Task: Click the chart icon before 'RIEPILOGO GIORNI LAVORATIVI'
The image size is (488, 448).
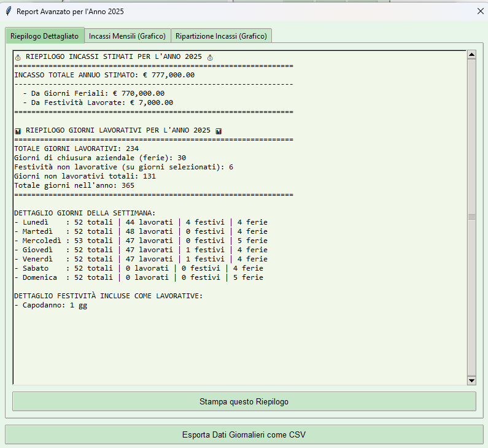Action: tap(18, 131)
